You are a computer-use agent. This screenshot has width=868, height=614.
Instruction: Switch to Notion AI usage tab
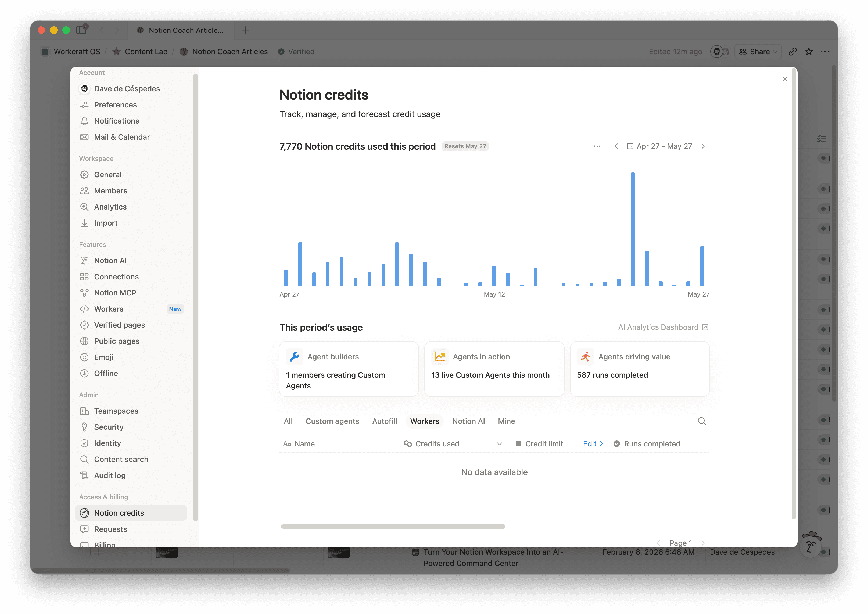468,421
